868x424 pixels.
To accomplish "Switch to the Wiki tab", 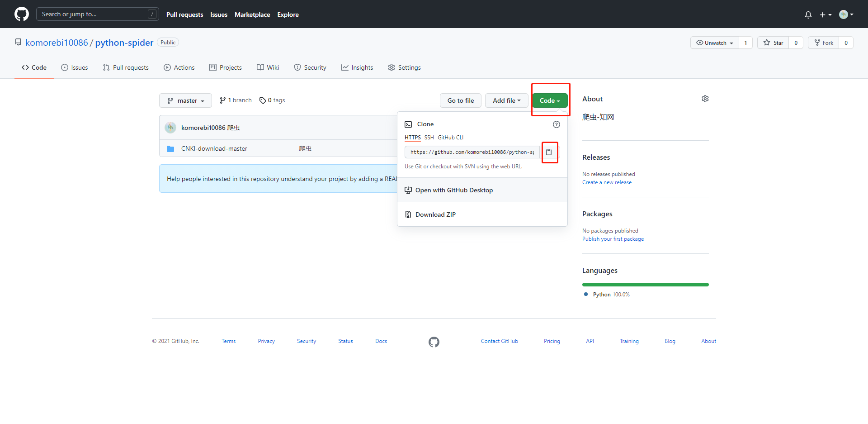I will 268,67.
